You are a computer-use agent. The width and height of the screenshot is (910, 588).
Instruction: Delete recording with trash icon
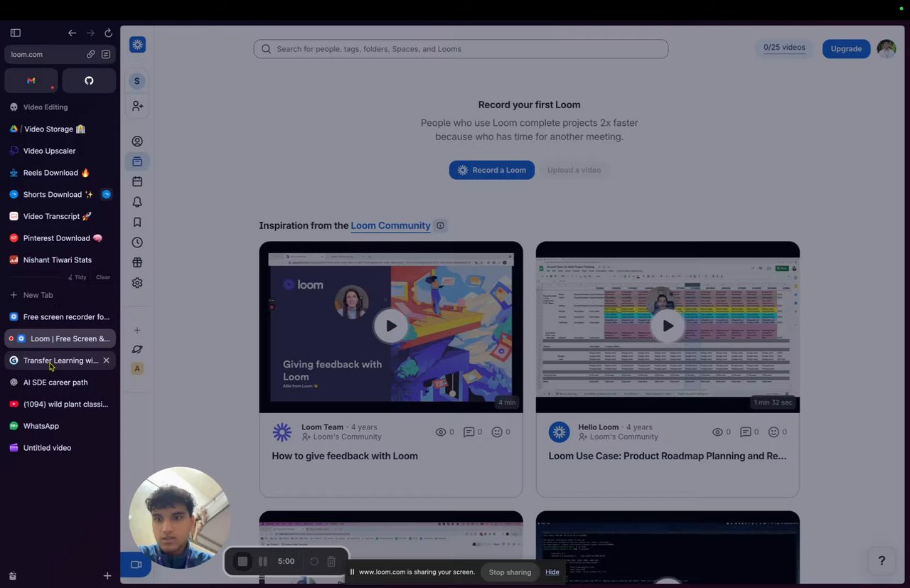(x=331, y=562)
